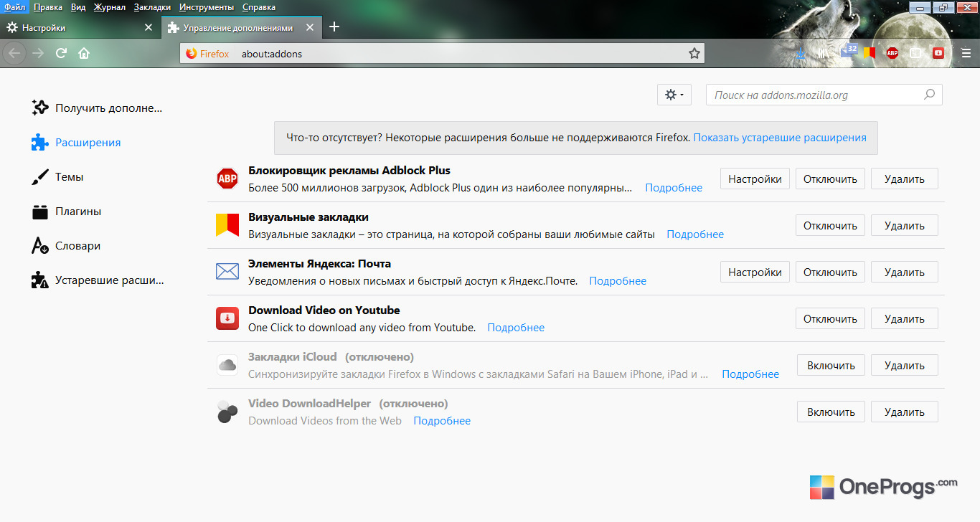980x522 pixels.
Task: Open Устаревшие расширения in the sidebar
Action: pos(98,280)
